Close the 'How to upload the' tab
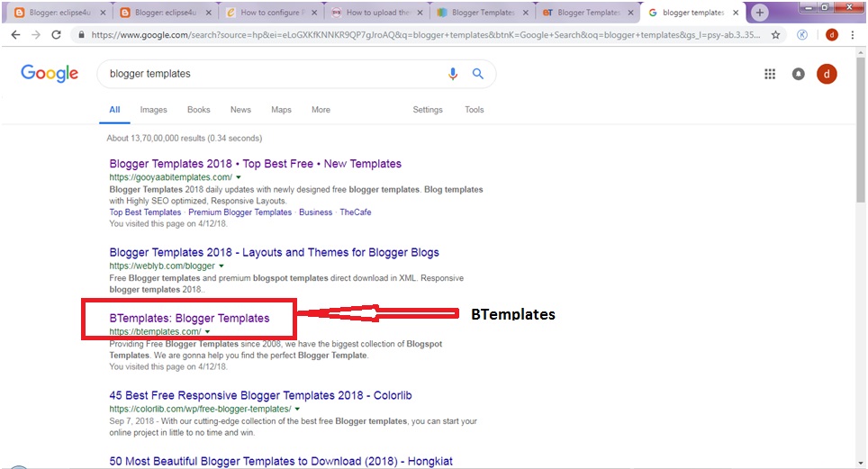868x469 pixels. coord(420,13)
